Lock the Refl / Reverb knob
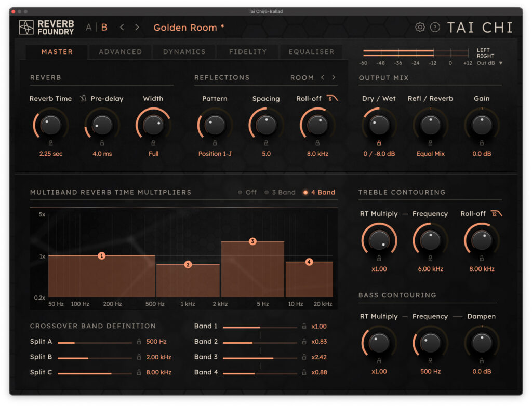Image resolution: width=532 pixels, height=406 pixels. [430, 143]
